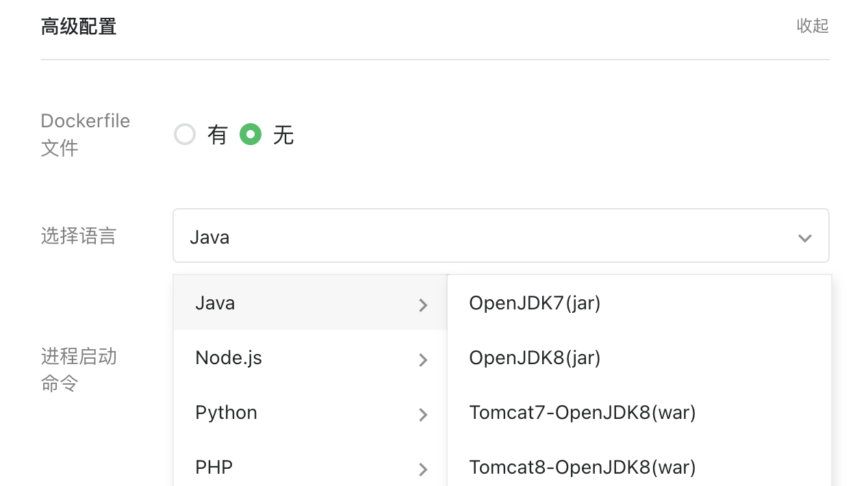The image size is (868, 486).
Task: Click the chevron arrow beside Node.js
Action: tap(423, 360)
